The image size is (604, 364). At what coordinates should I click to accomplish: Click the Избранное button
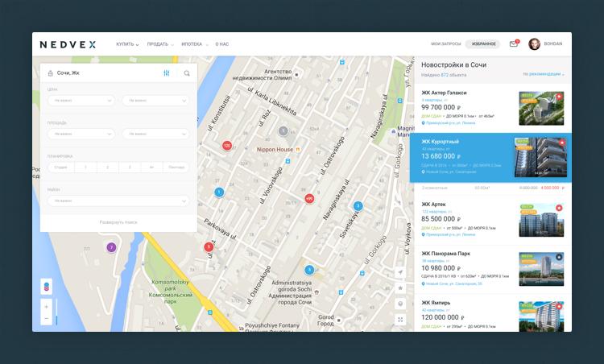483,44
